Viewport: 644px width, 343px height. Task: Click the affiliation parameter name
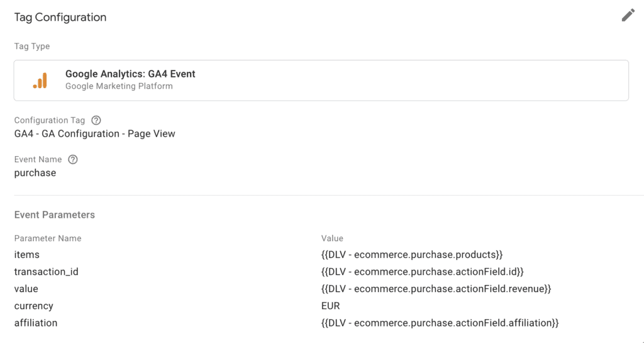pyautogui.click(x=36, y=323)
